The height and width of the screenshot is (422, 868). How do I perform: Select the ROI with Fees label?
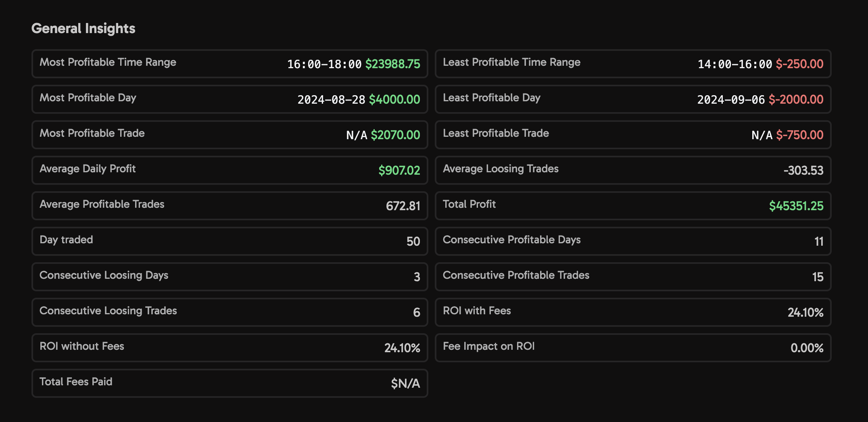477,311
